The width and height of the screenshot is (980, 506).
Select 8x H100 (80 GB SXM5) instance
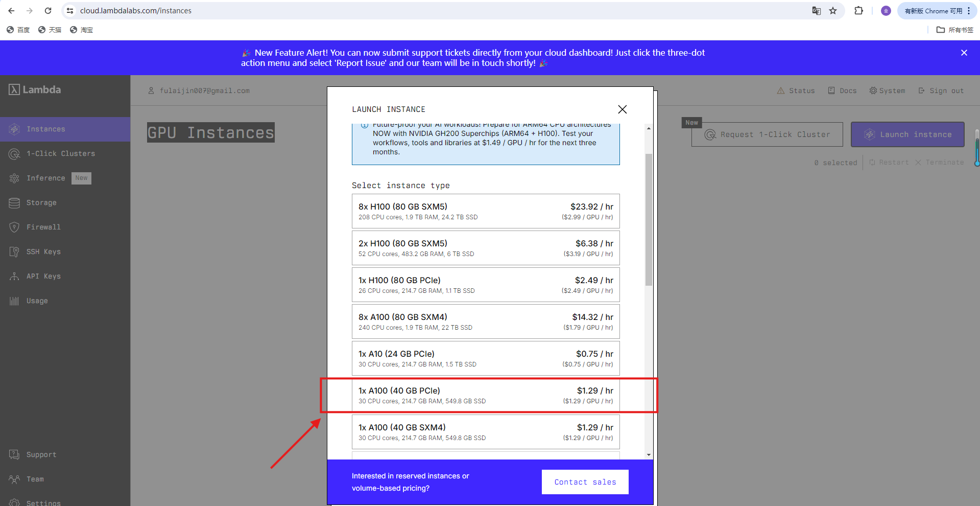(x=486, y=211)
